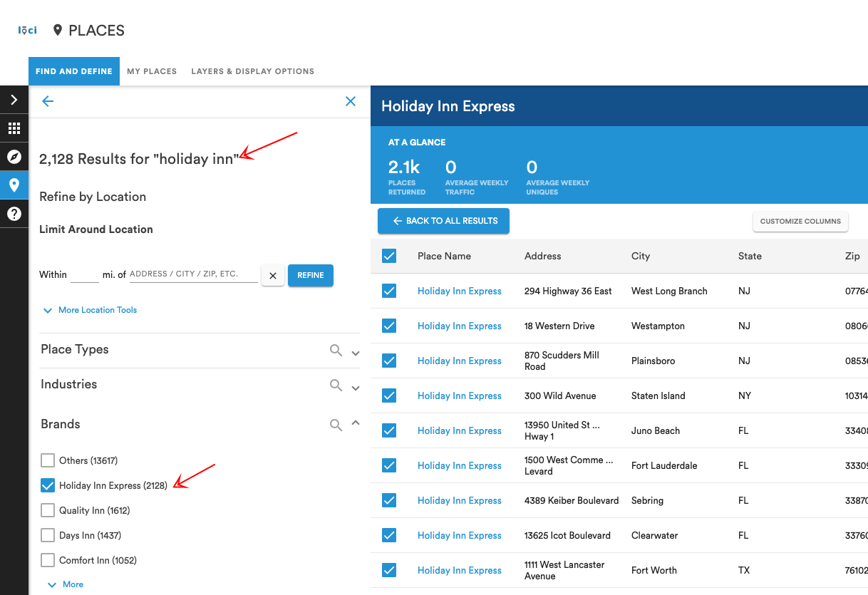Click the Average Weekly Traffic stat

(x=477, y=177)
